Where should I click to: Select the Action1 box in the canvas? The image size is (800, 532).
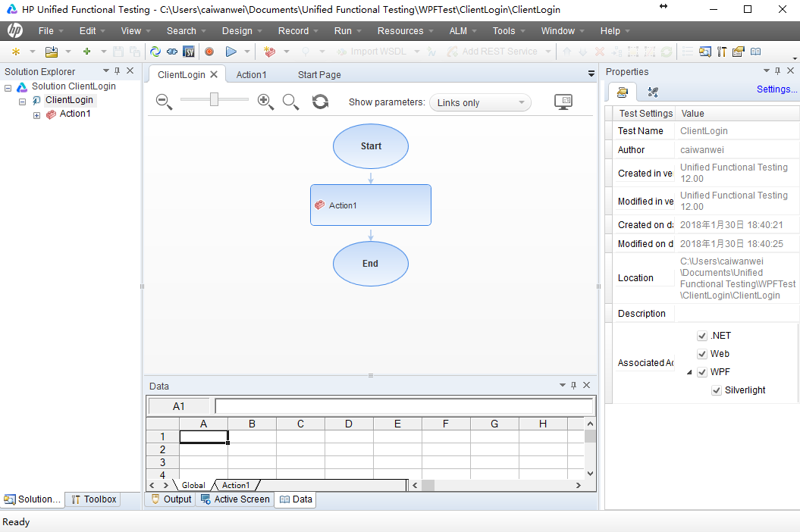tap(371, 205)
